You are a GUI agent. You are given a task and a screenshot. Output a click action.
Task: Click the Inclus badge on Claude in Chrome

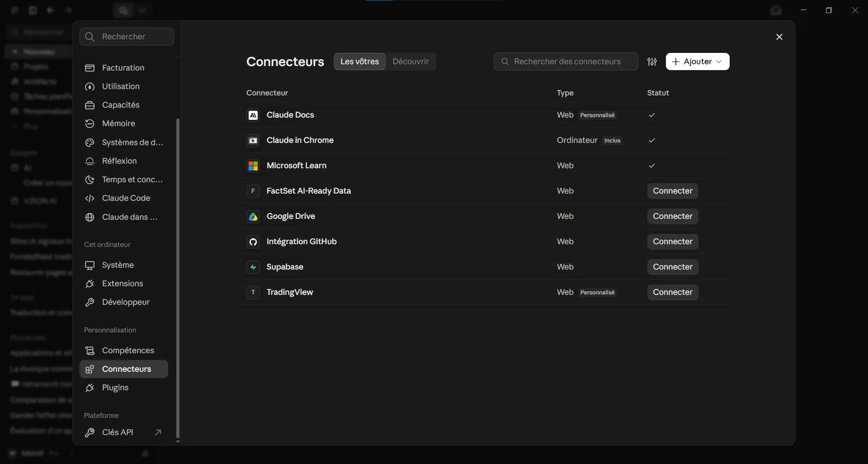point(612,141)
